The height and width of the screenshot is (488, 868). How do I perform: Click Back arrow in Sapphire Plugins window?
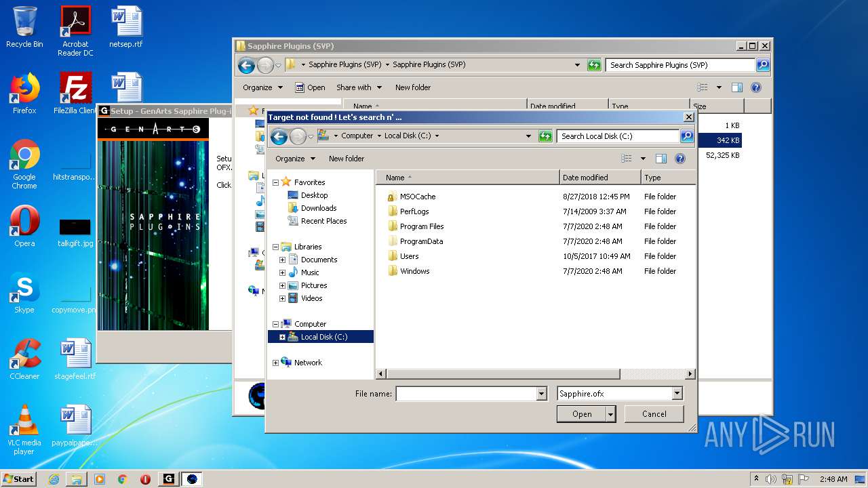coord(247,65)
